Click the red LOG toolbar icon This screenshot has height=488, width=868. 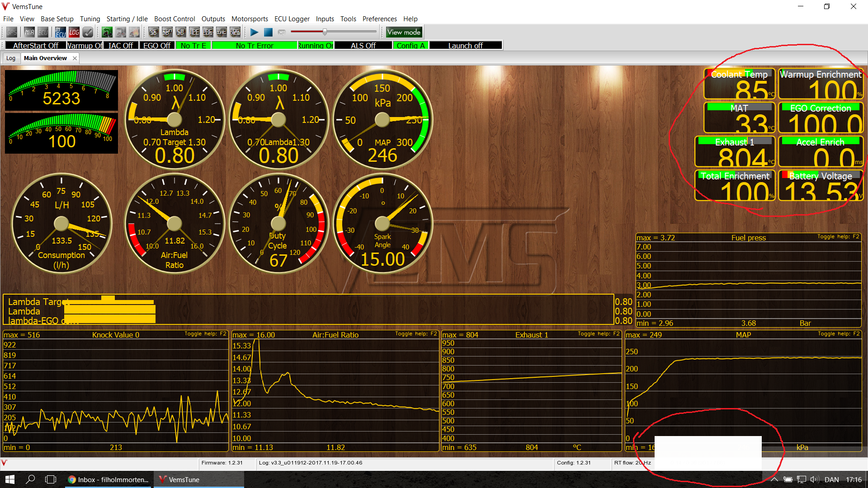pos(74,32)
